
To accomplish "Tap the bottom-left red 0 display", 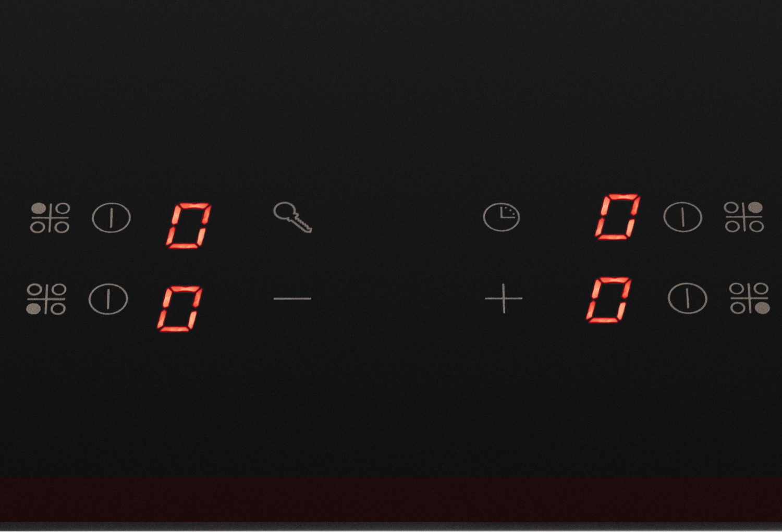I will point(180,308).
